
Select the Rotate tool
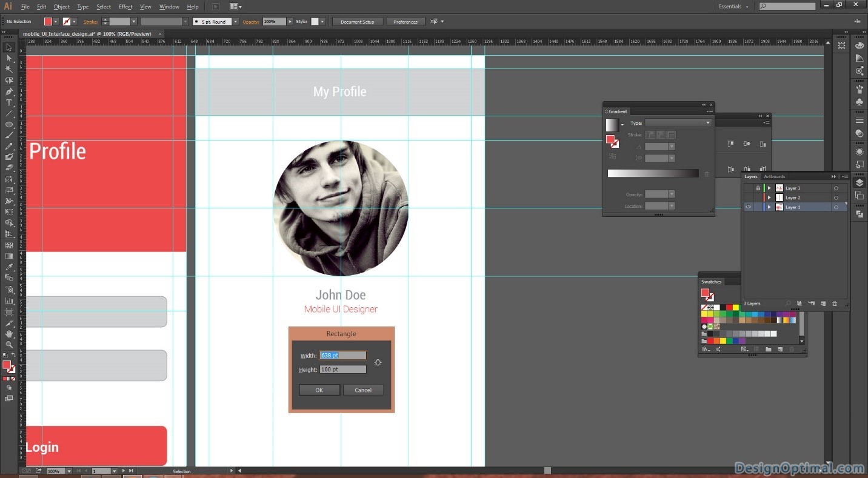point(9,179)
